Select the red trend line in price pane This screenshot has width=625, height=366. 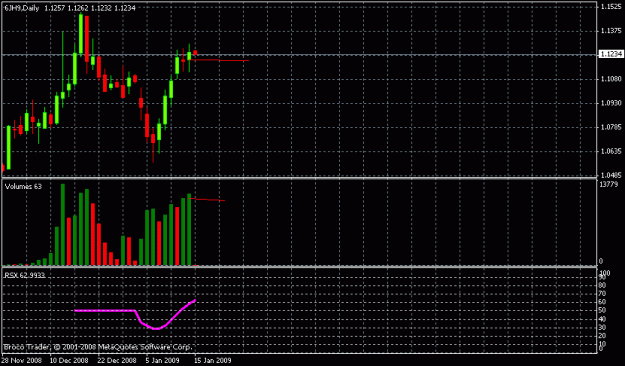pos(220,60)
